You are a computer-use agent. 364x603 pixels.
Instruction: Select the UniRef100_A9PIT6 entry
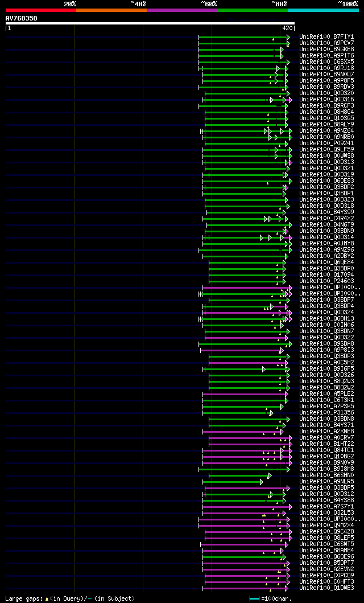tap(326, 56)
